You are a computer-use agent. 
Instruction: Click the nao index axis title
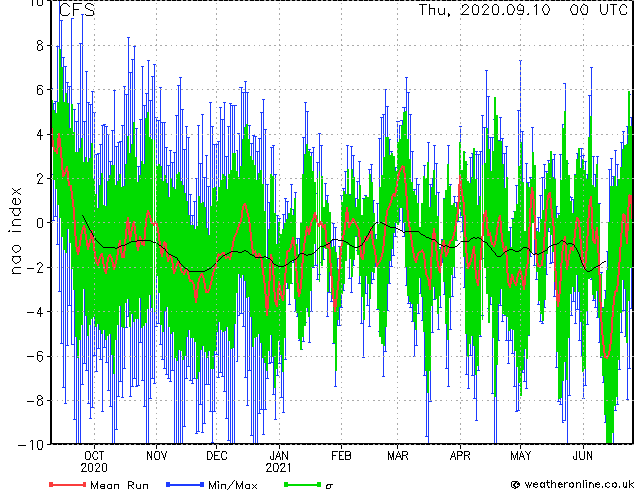coord(15,231)
